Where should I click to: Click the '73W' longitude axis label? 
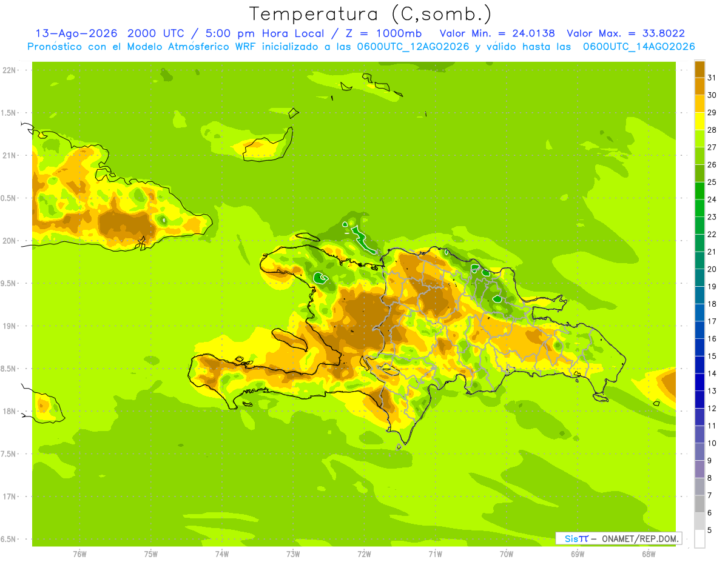click(293, 554)
